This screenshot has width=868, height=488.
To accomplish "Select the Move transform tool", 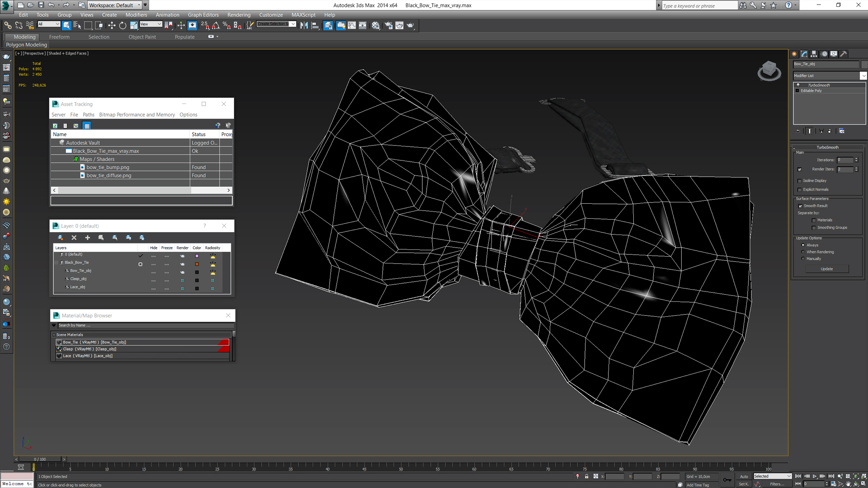I will pos(112,26).
